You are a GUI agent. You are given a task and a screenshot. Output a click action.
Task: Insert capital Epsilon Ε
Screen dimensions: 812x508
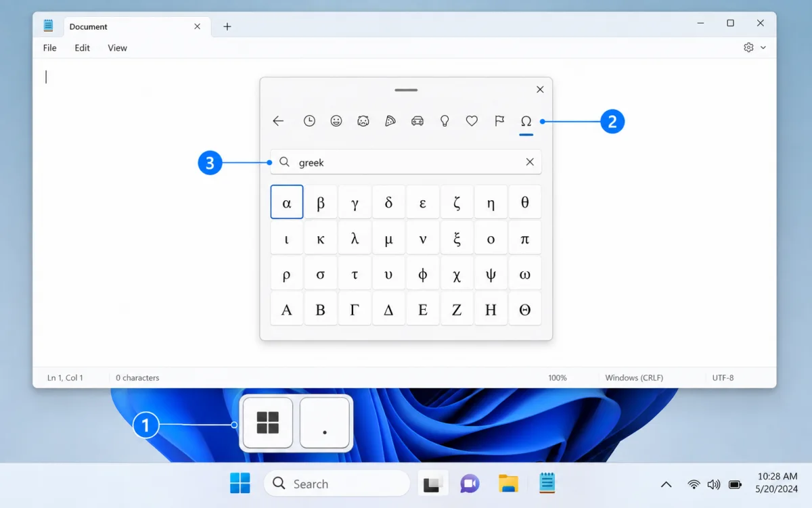(x=423, y=309)
